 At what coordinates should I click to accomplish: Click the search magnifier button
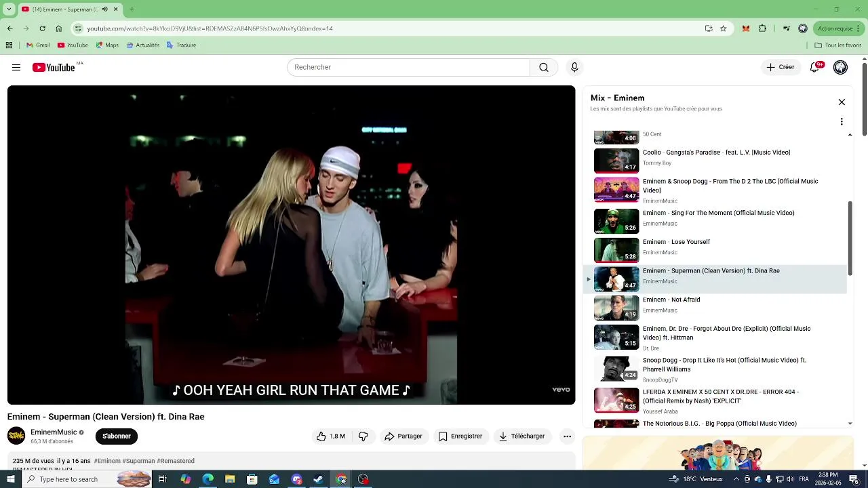pos(544,67)
